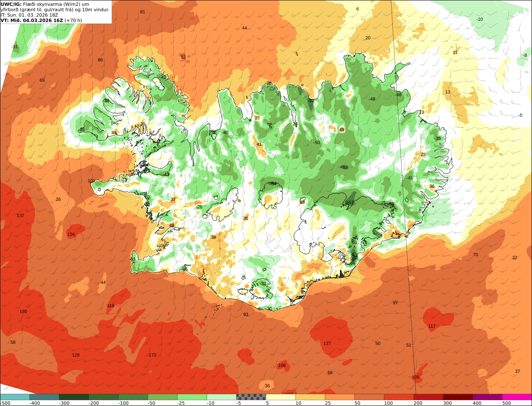Click the dark green swatch between -300 and -200
Viewport: 532px width, 406px height.
point(74,397)
